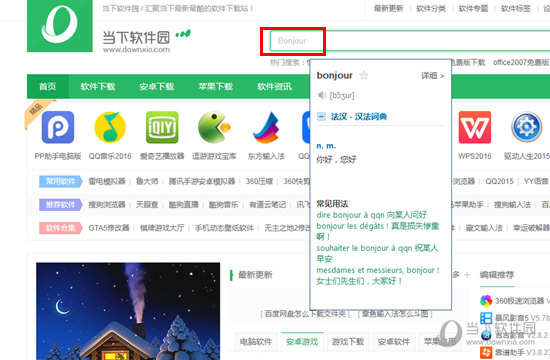The height and width of the screenshot is (360, 550).
Task: Click example mesdames et messieurs, bonjour
Action: pyautogui.click(x=378, y=275)
